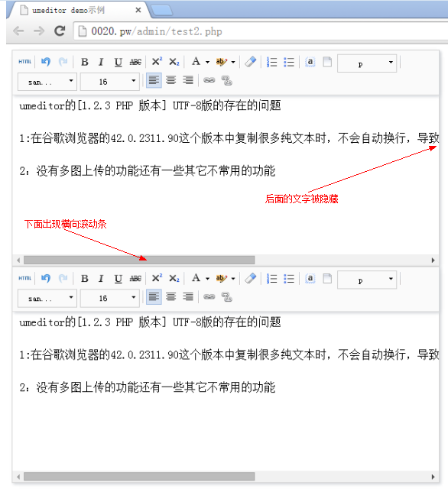Click font color A in bottom editor
448x495 pixels.
[x=196, y=278]
